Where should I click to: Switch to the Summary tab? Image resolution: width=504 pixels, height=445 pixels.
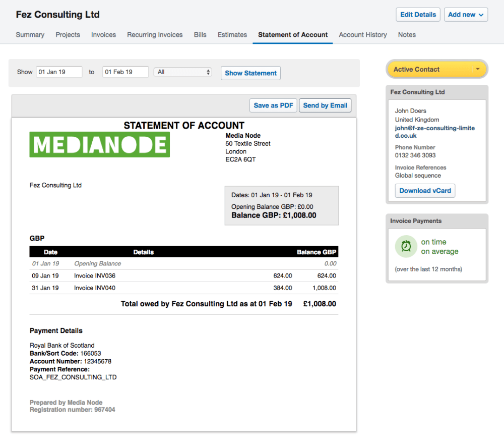pyautogui.click(x=30, y=35)
